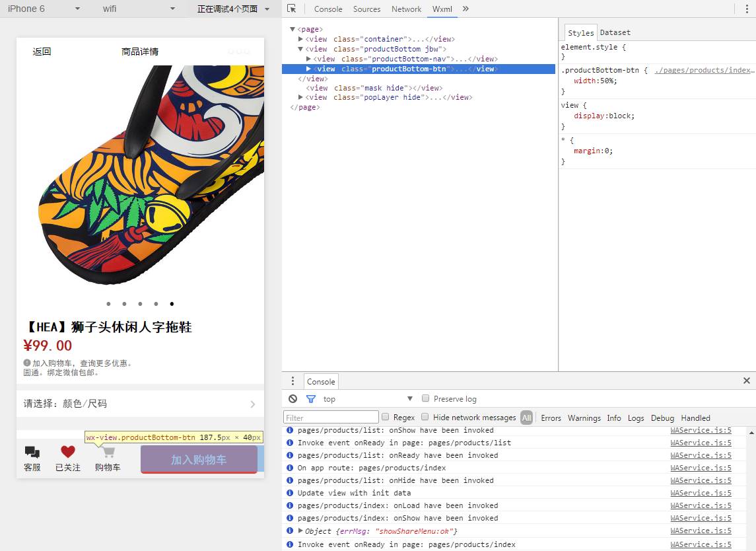Close the console drawer with X
Screen dimensions: 756x551
tap(746, 381)
